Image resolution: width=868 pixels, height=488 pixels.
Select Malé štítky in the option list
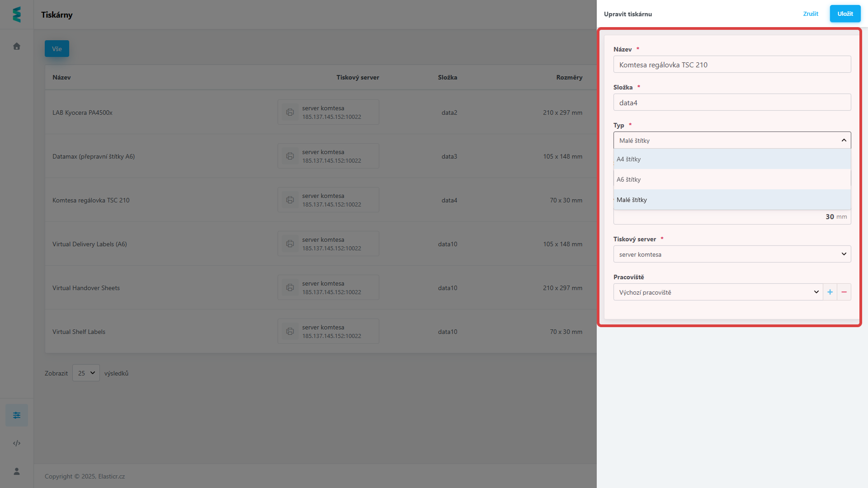(732, 200)
